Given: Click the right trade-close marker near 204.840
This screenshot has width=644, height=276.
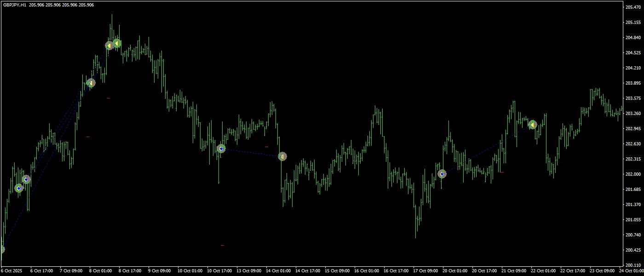Looking at the screenshot, I should [x=117, y=43].
